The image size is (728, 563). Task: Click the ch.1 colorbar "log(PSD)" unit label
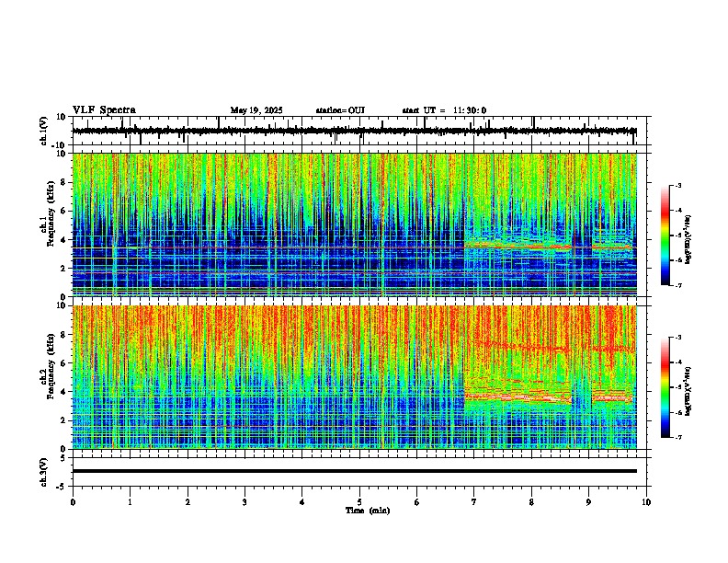(x=688, y=240)
